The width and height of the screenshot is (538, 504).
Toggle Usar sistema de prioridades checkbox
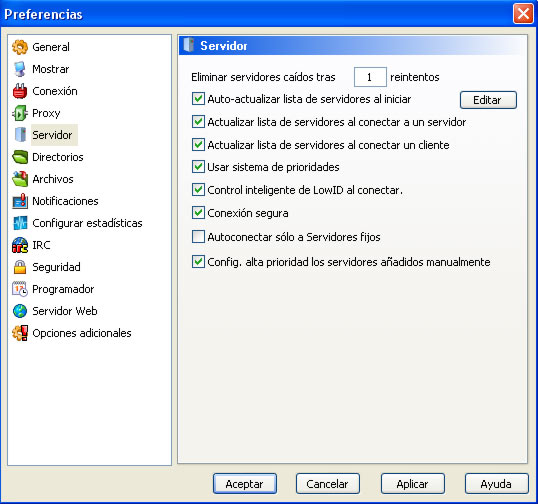pyautogui.click(x=198, y=167)
